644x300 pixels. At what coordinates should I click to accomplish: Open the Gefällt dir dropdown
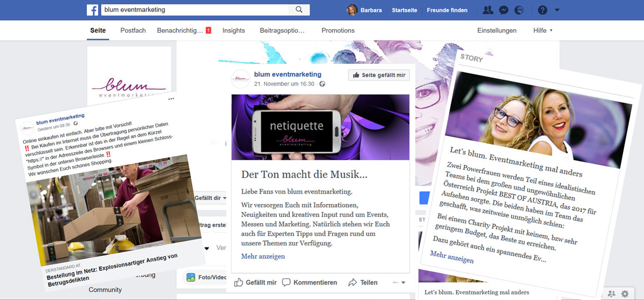point(211,198)
